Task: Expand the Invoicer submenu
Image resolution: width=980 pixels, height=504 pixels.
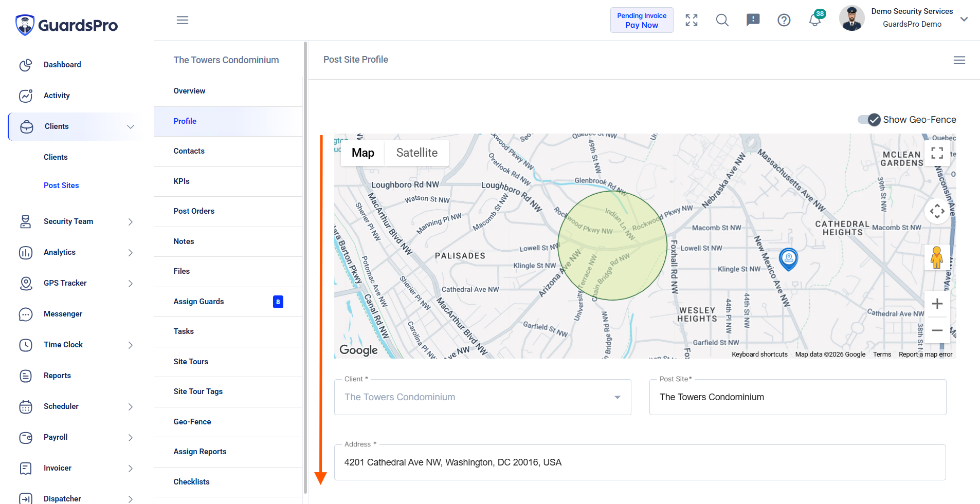Action: pos(131,469)
